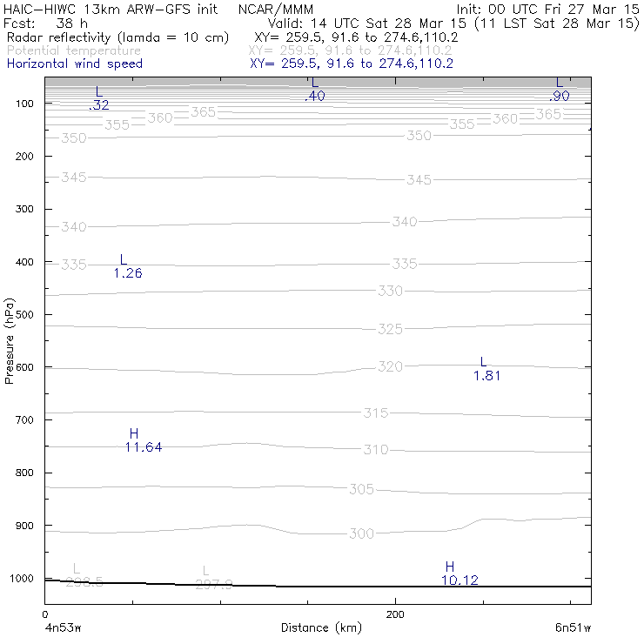Click the 700 hPa pressure tick label

24,420
